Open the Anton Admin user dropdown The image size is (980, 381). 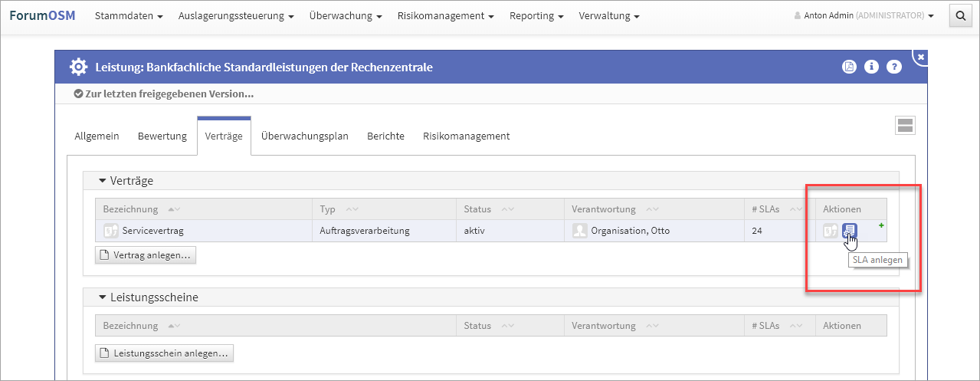(x=864, y=16)
